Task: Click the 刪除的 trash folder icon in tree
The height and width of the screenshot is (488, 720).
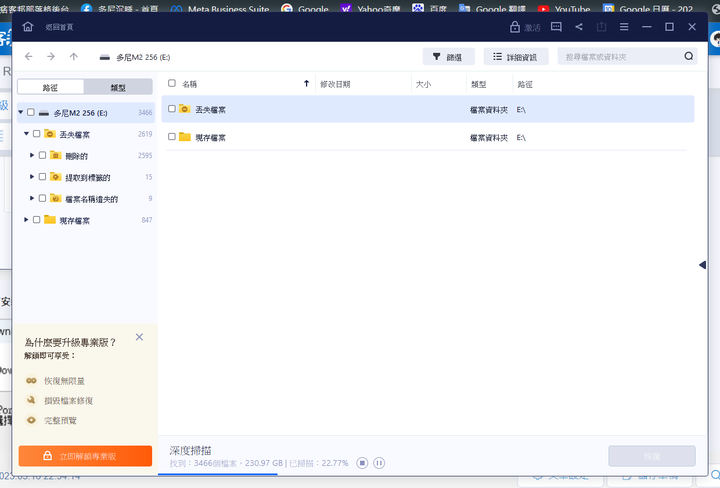Action: tap(56, 155)
